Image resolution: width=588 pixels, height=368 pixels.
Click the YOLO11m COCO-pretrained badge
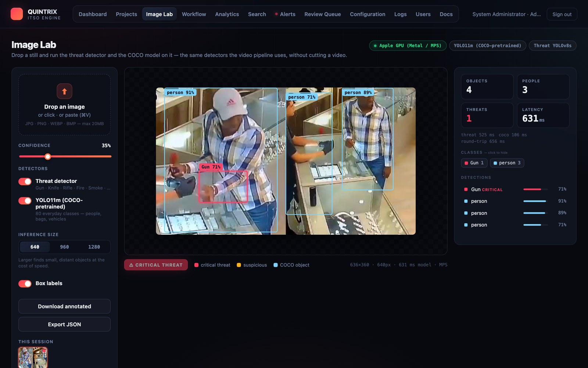click(x=488, y=46)
